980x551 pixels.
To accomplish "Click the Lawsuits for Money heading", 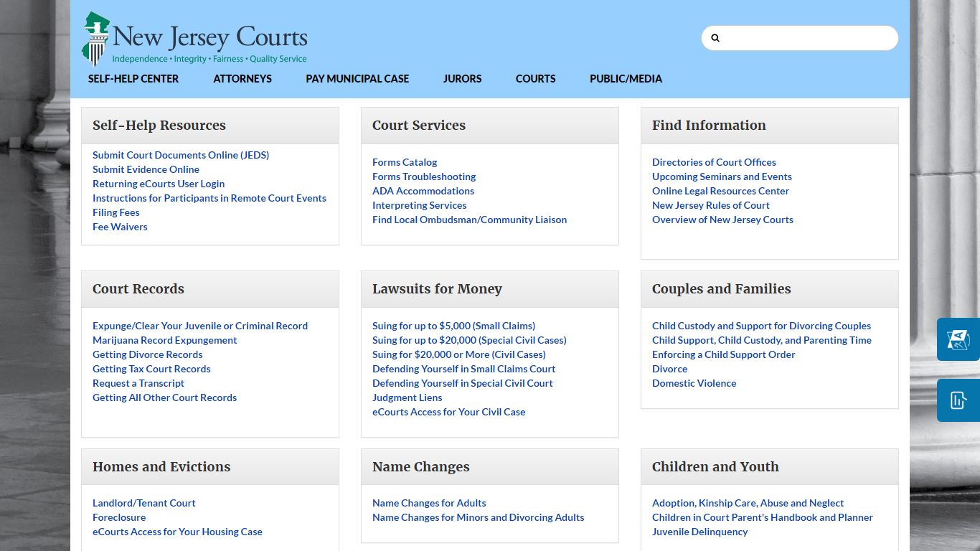I will click(437, 289).
